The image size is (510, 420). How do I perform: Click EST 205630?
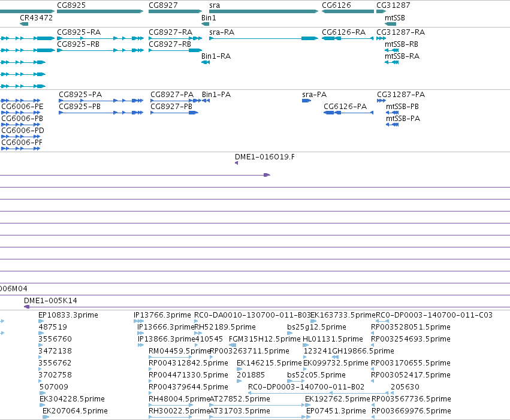click(405, 387)
